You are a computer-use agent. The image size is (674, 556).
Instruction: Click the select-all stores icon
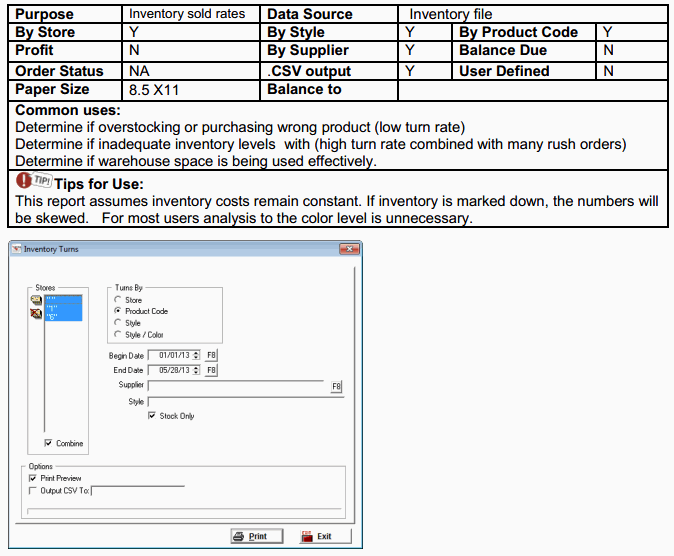pyautogui.click(x=36, y=300)
